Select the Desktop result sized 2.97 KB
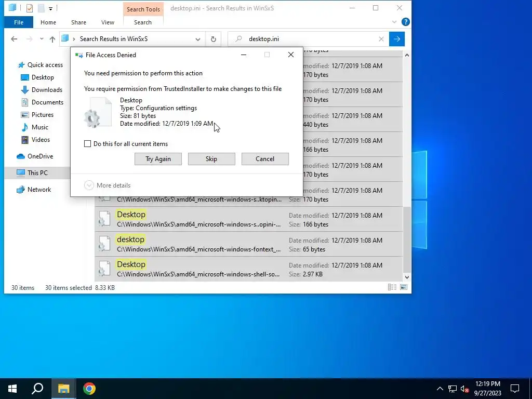The width and height of the screenshot is (532, 399). pyautogui.click(x=249, y=269)
